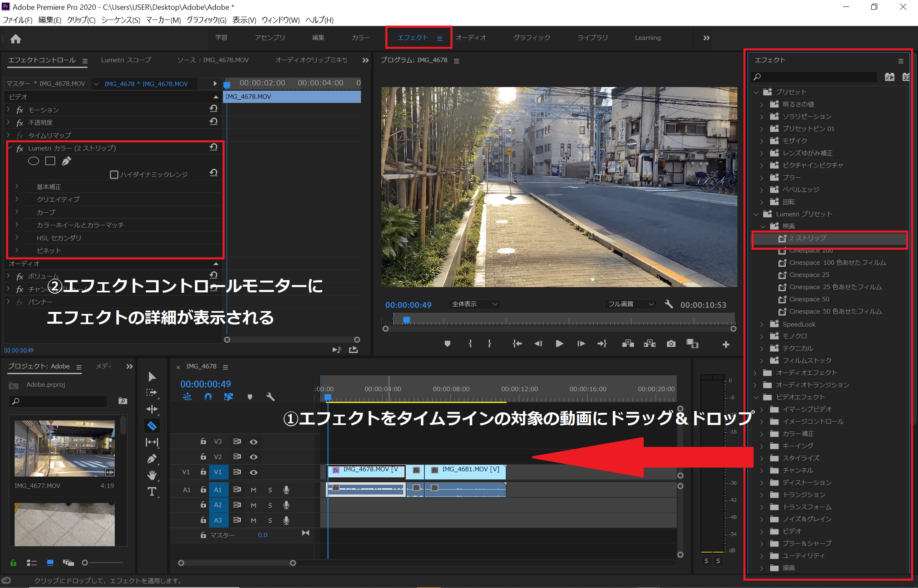Toggle V2 track output eye
This screenshot has width=918, height=588.
pos(254,457)
